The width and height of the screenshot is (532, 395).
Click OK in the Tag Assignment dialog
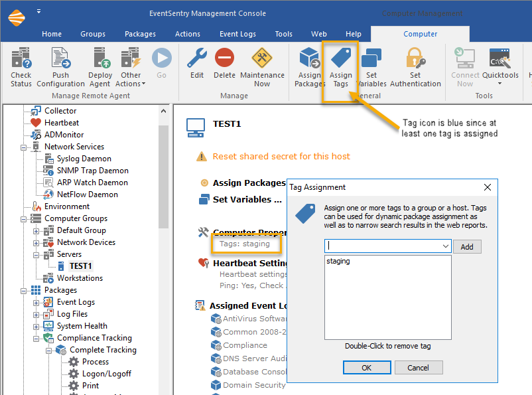pyautogui.click(x=367, y=368)
